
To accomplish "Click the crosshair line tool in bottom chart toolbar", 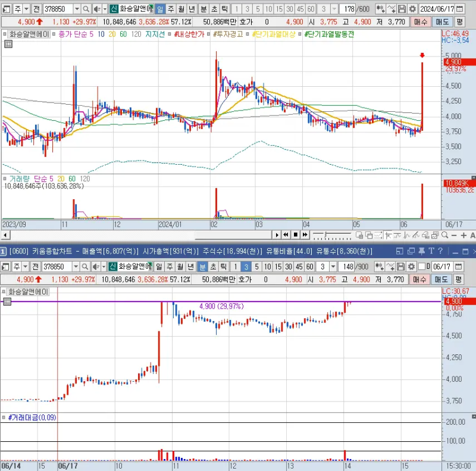I will 390,267.
